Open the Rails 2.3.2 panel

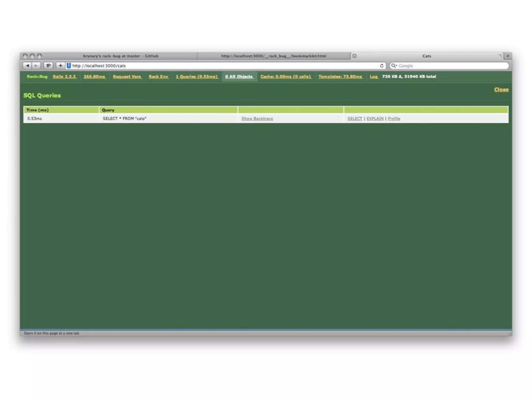click(64, 77)
